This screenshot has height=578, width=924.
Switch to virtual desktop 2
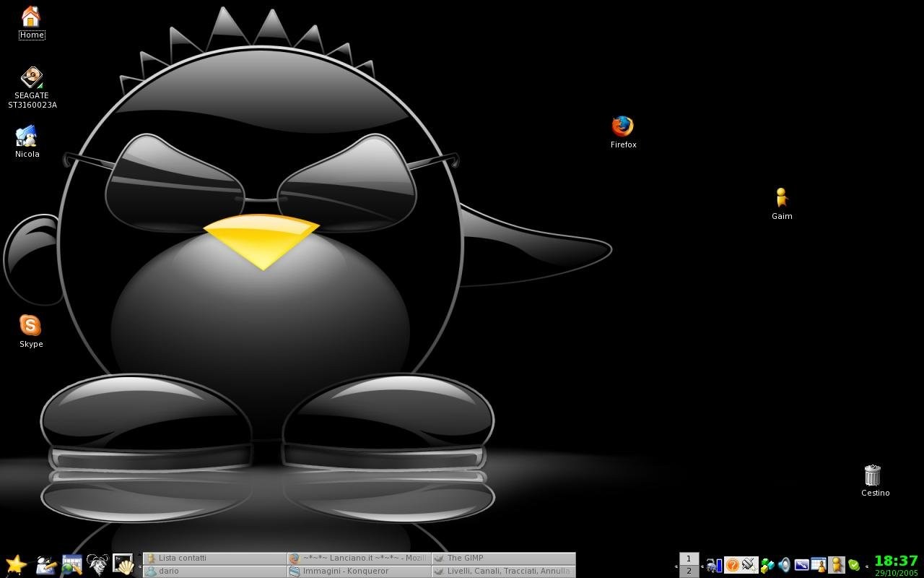click(689, 571)
